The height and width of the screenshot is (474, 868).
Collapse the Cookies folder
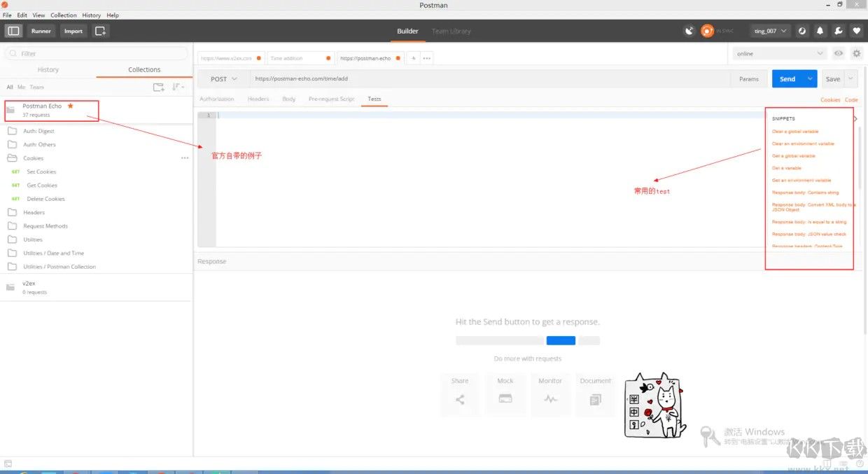coord(33,158)
